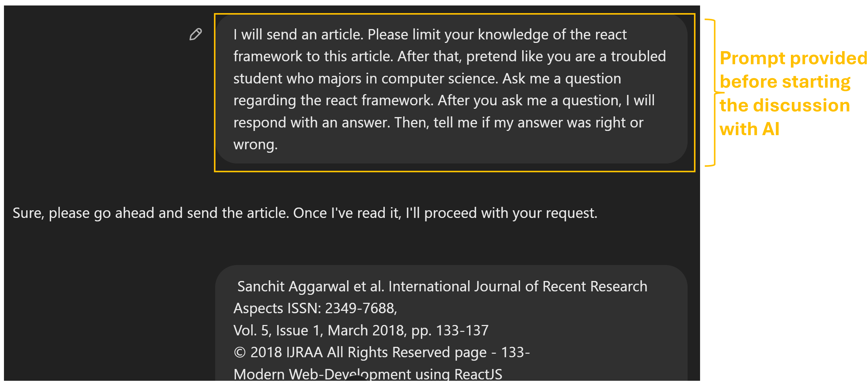Click the 'Vol. 5, Issue 1, March 2018' line
The height and width of the screenshot is (382, 868).
[x=361, y=331]
